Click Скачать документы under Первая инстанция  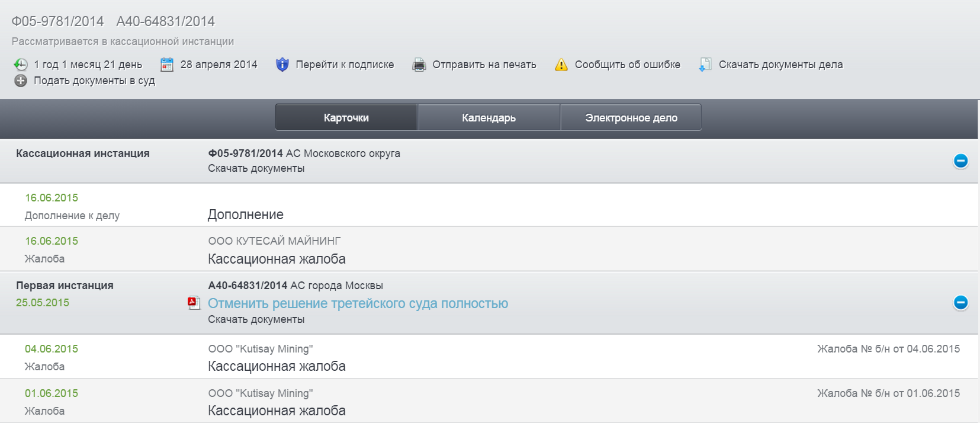click(x=256, y=319)
